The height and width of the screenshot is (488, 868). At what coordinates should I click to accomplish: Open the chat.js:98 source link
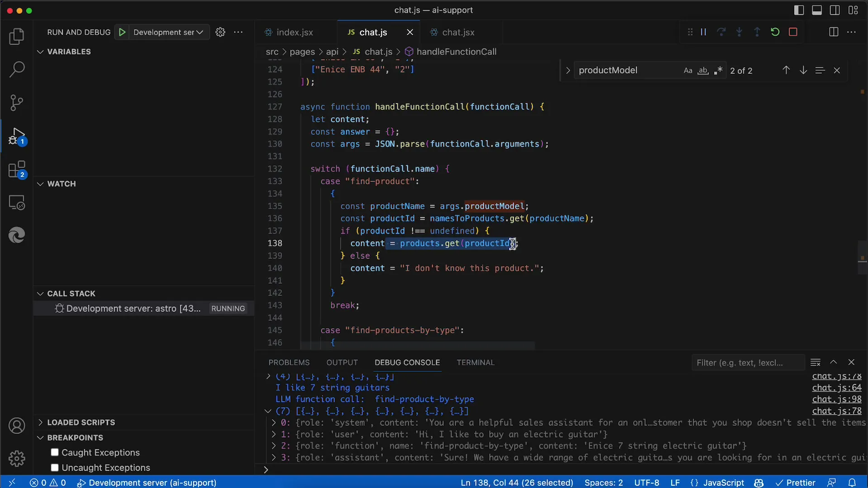[x=836, y=399]
